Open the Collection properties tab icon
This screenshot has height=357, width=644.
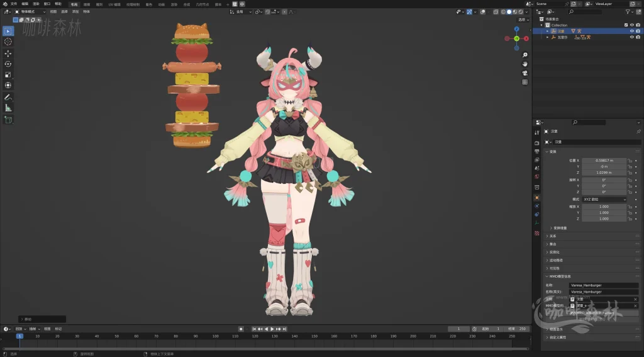pos(537,187)
